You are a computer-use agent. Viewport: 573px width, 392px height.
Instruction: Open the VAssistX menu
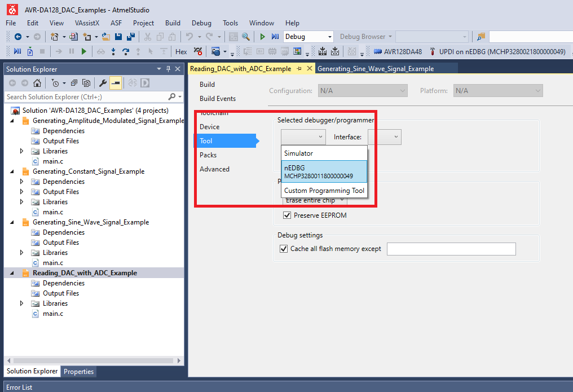[87, 23]
